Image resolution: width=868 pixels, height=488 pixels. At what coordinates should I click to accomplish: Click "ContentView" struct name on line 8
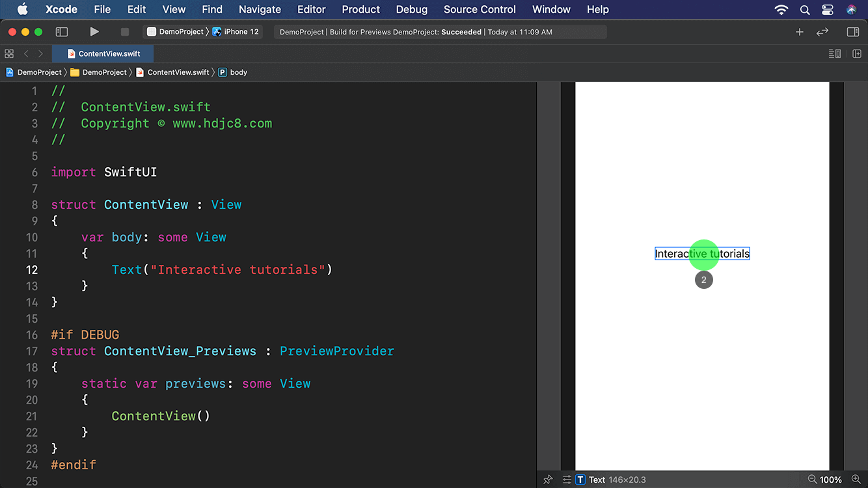click(x=146, y=205)
